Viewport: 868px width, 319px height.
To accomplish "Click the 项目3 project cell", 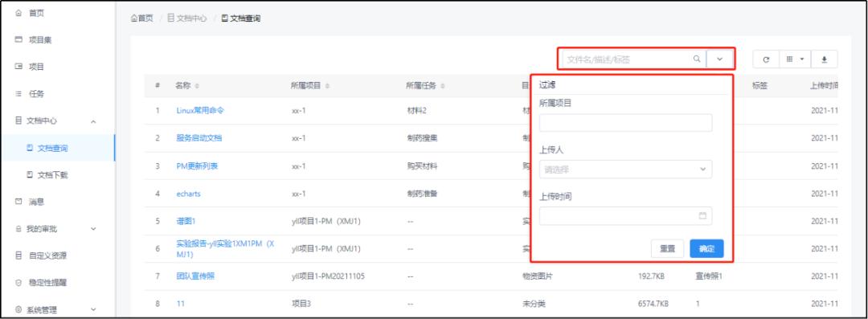I will tap(302, 304).
